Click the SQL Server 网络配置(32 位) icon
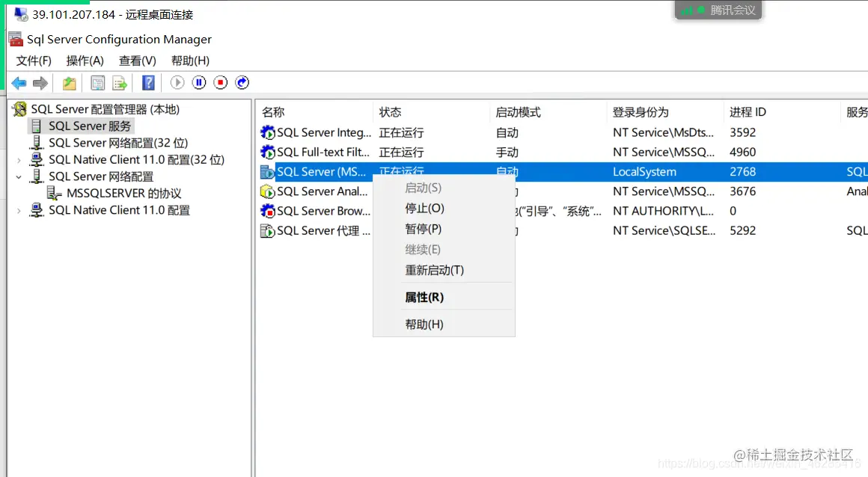The height and width of the screenshot is (477, 868). pyautogui.click(x=37, y=143)
